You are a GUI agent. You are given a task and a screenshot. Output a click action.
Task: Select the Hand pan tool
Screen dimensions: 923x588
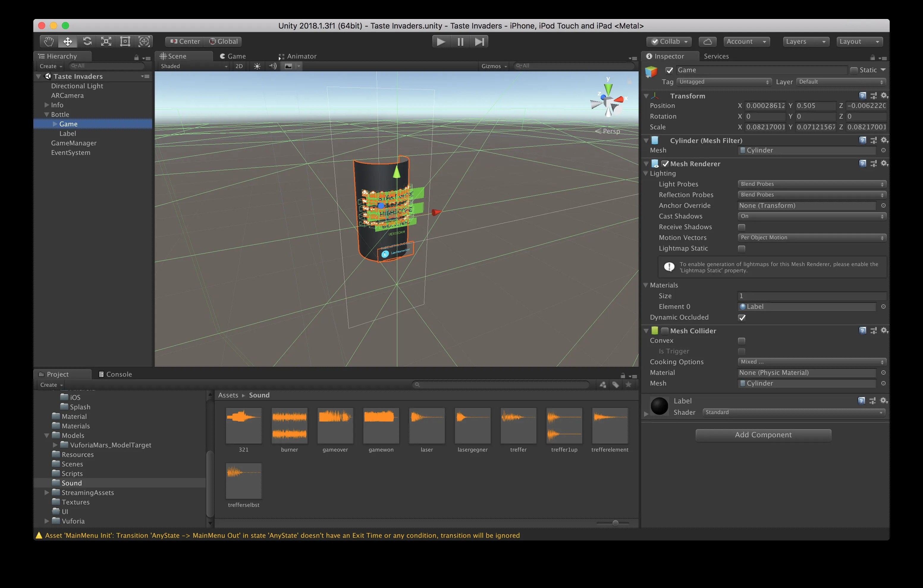point(49,41)
